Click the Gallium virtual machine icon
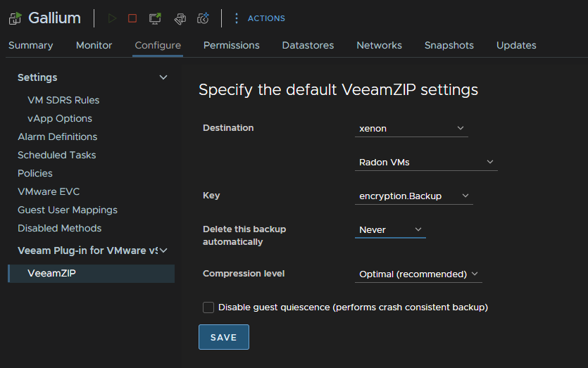Image resolution: width=588 pixels, height=368 pixels. (15, 18)
